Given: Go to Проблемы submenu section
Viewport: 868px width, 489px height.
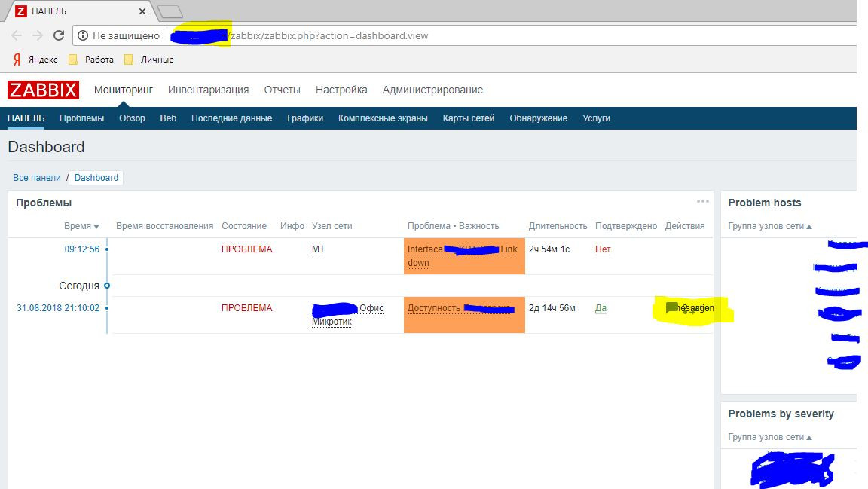Looking at the screenshot, I should coord(82,118).
